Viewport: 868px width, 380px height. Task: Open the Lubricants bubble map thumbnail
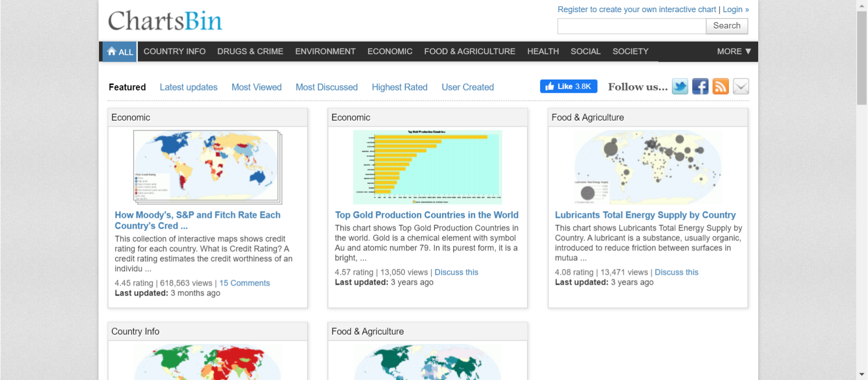[x=647, y=167]
